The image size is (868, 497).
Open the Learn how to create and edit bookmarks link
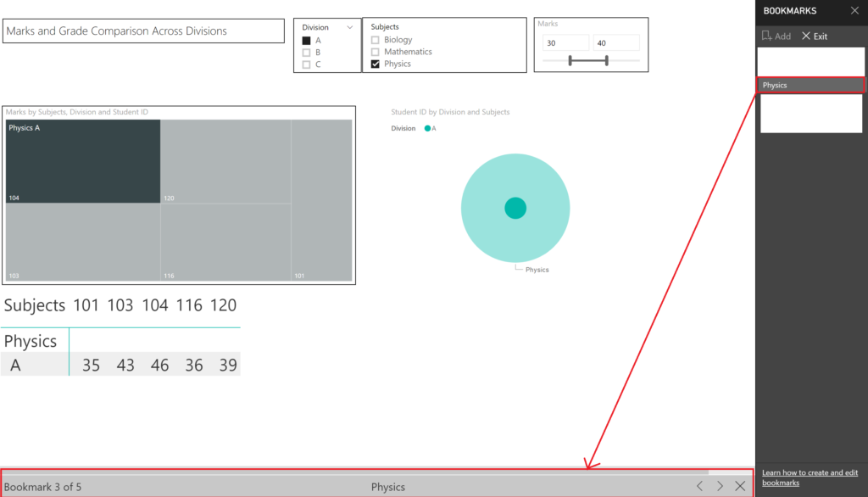(x=810, y=477)
